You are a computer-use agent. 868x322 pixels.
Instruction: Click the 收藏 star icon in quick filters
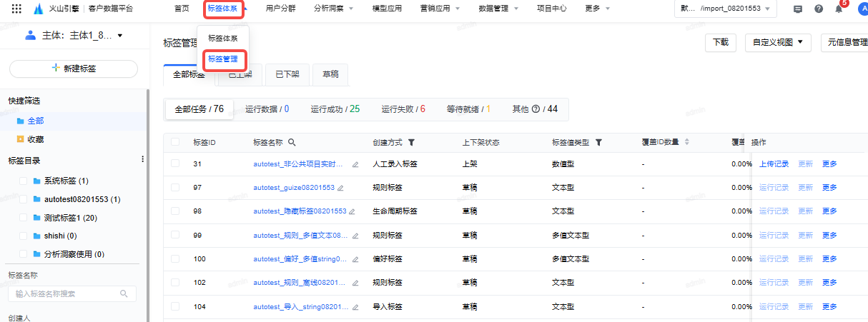pyautogui.click(x=20, y=139)
